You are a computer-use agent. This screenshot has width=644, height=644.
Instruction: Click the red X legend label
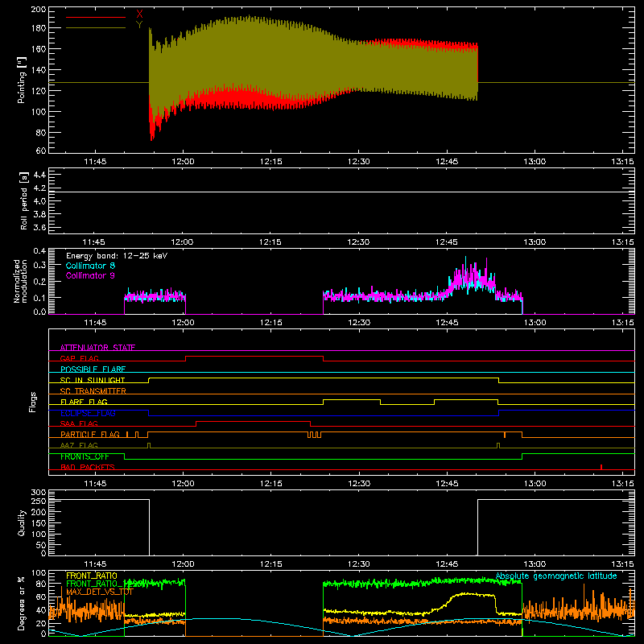(x=139, y=14)
